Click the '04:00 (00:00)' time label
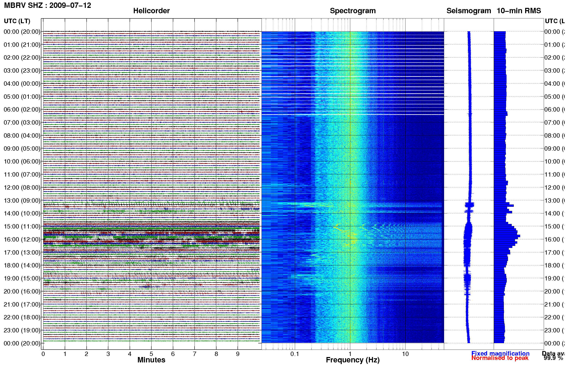Viewport: 588px width, 368px height. coord(22,83)
